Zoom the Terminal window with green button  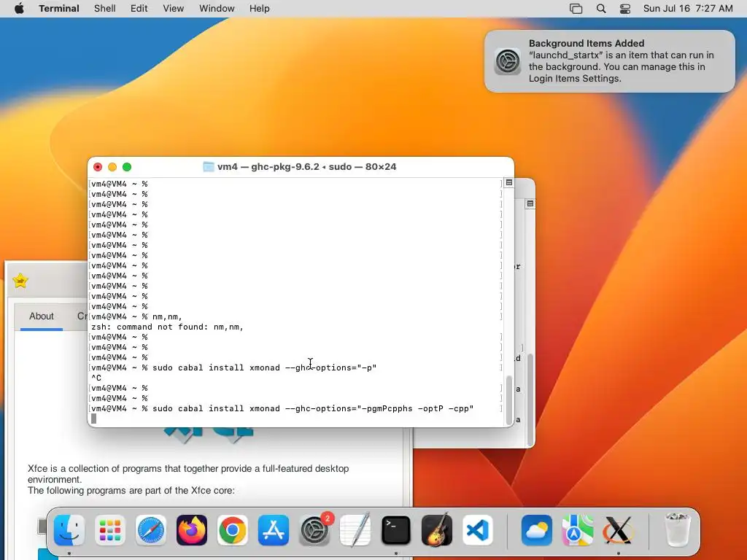[127, 167]
